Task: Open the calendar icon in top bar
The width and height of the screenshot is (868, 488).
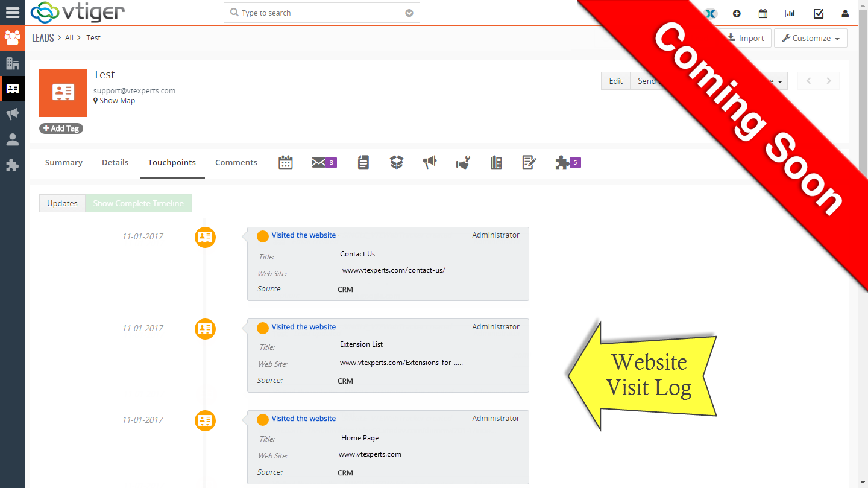Action: 763,13
